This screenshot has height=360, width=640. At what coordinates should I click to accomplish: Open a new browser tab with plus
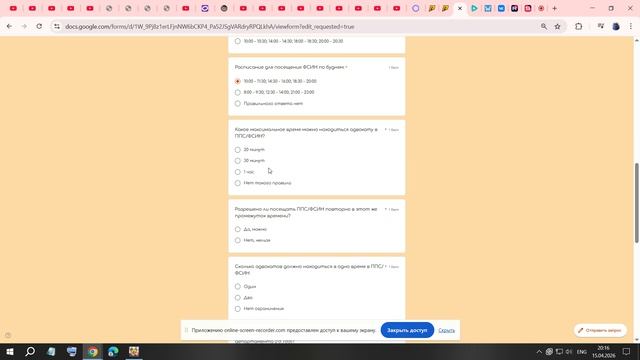point(554,8)
